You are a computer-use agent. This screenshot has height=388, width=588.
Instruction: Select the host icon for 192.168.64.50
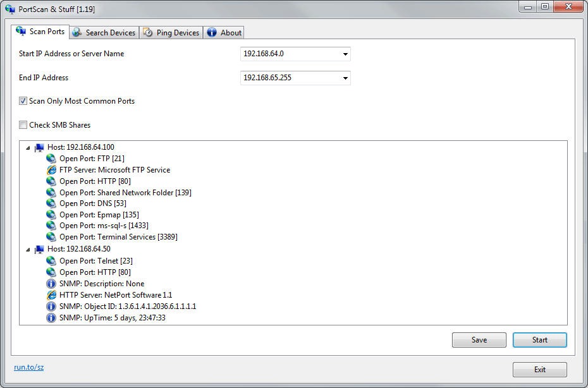pyautogui.click(x=39, y=249)
